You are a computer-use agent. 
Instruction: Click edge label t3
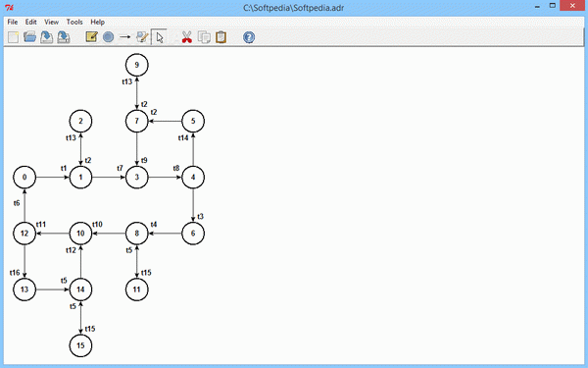200,216
